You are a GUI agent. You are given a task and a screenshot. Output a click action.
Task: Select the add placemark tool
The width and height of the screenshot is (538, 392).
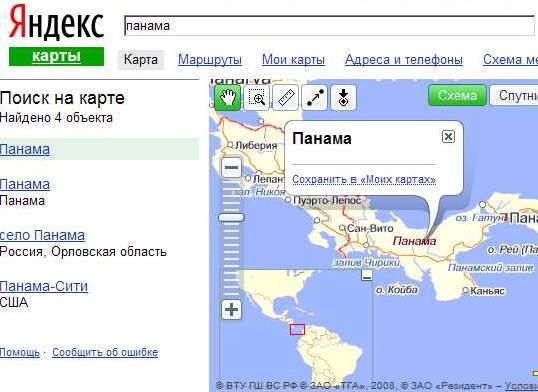coord(343,98)
